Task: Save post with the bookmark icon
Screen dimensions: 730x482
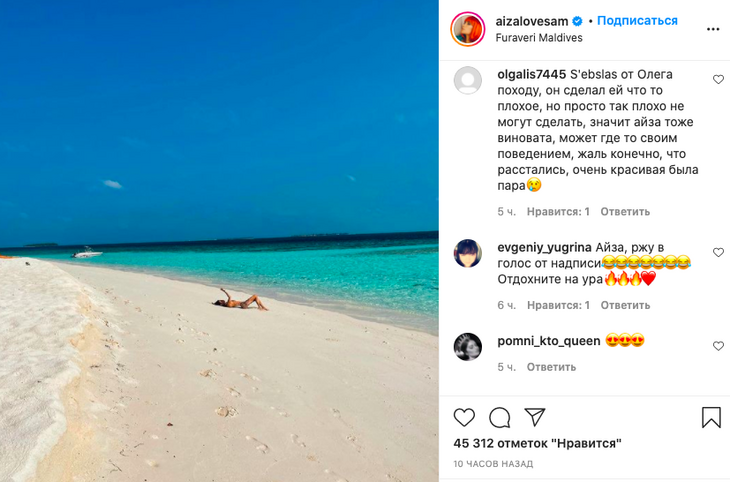Action: click(711, 417)
